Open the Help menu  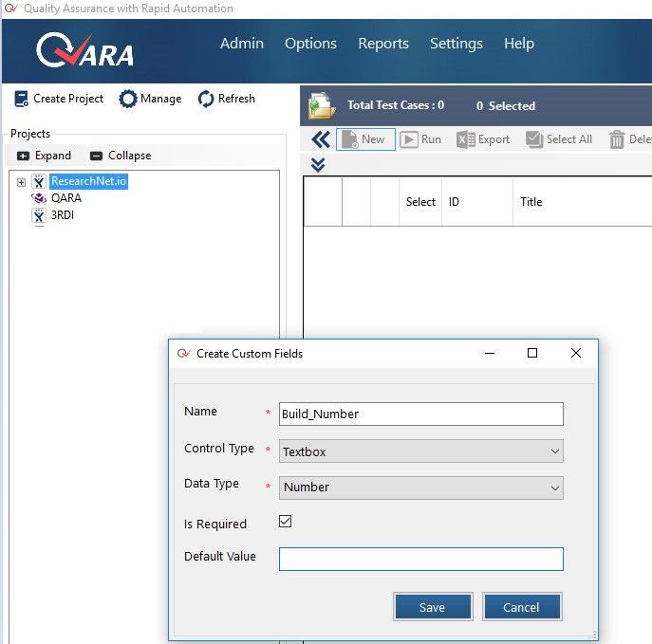[519, 44]
